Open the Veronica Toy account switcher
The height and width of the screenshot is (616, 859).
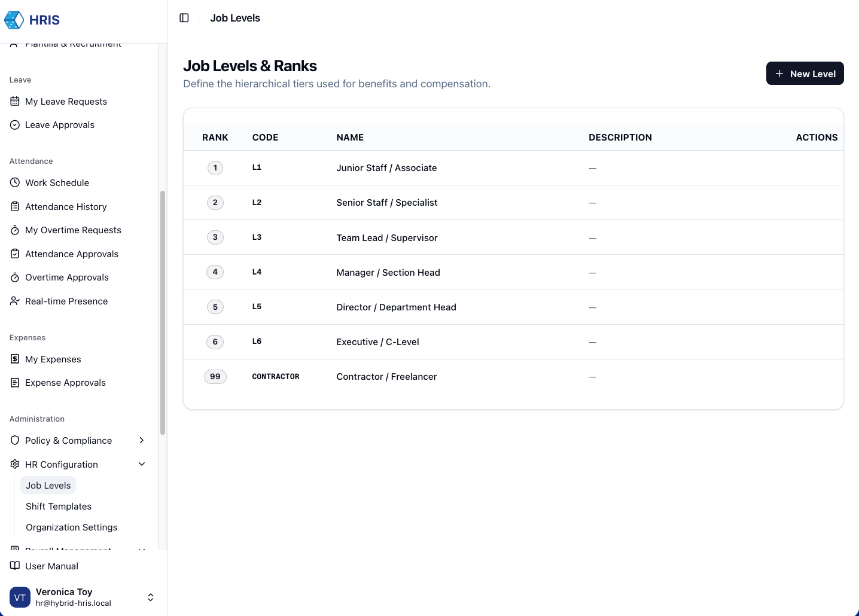click(x=151, y=597)
